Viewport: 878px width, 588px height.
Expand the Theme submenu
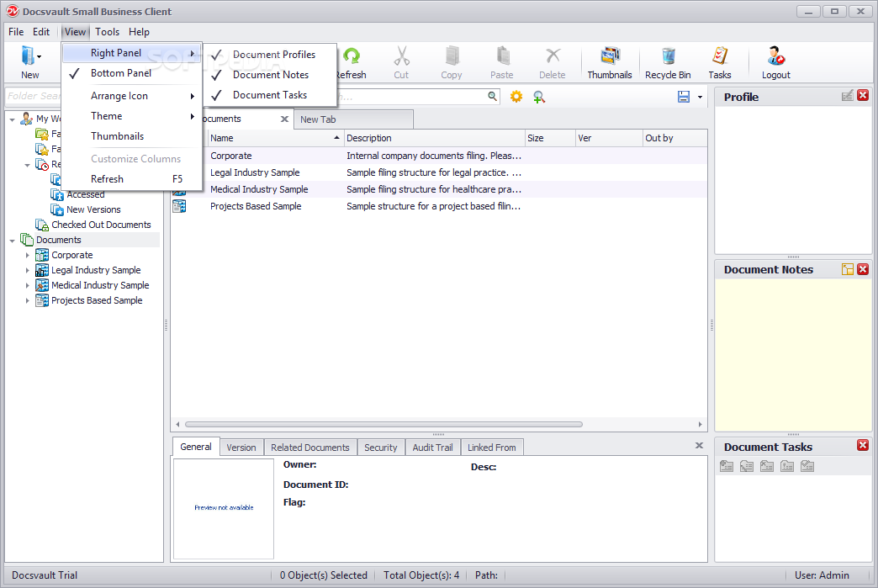click(131, 116)
